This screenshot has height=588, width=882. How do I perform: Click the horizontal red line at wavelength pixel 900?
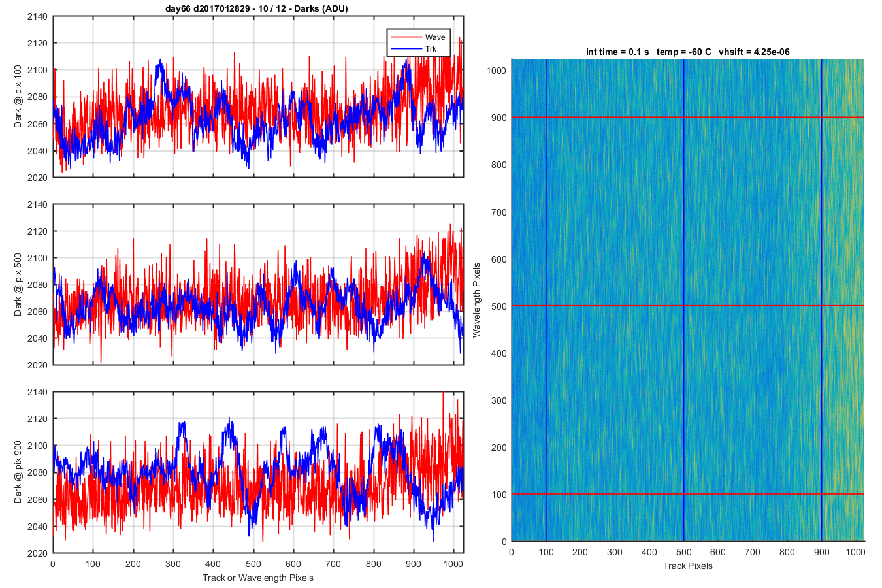click(688, 118)
